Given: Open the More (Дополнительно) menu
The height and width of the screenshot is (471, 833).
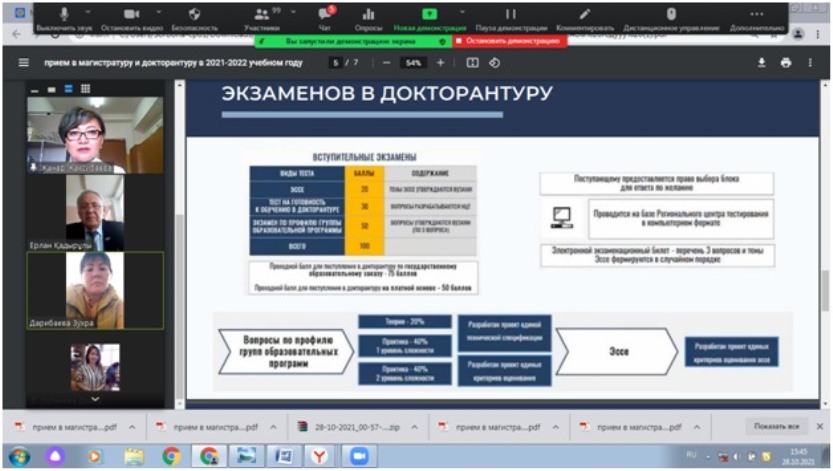Looking at the screenshot, I should (755, 15).
